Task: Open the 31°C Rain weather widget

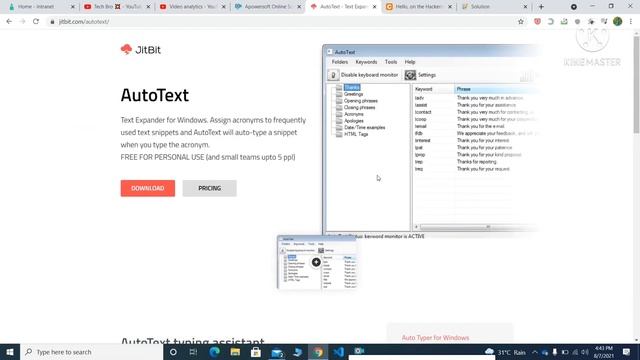Action: pyautogui.click(x=505, y=352)
